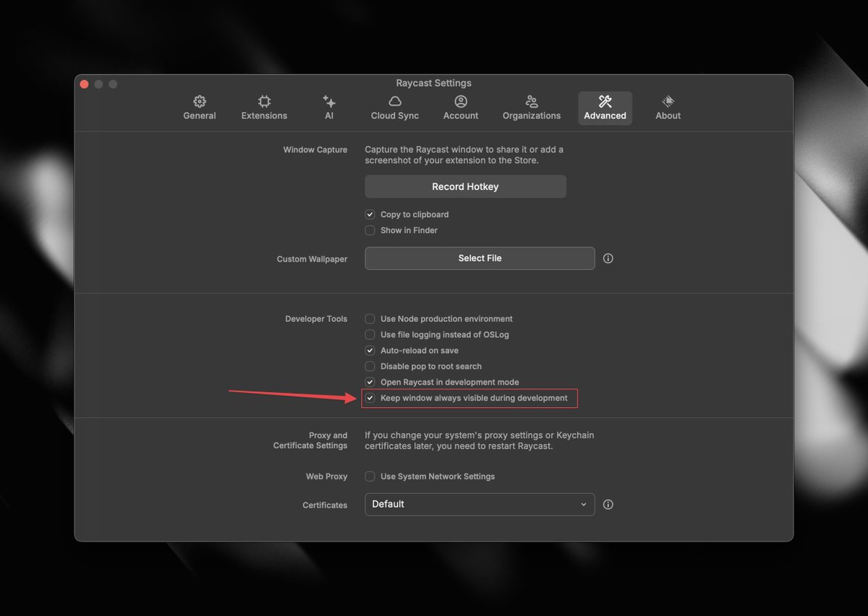Uncheck Copy to clipboard

370,215
